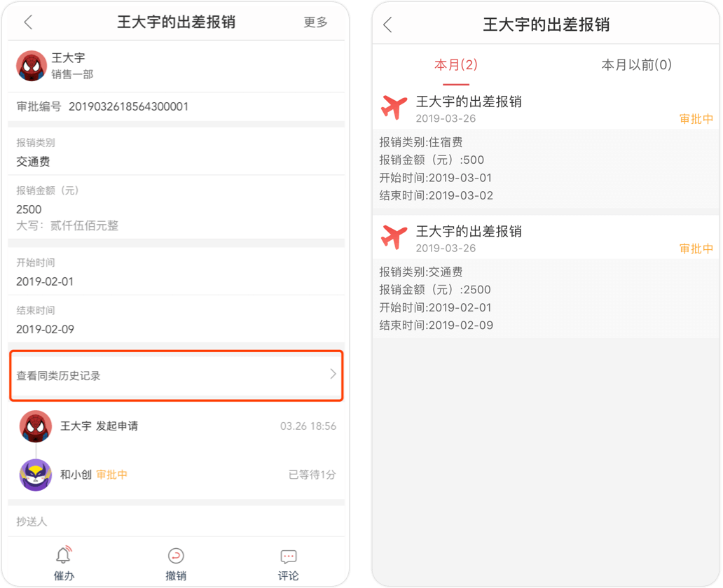The image size is (723, 588).
Task: Tap 和小创 审批中 approval row
Action: click(x=176, y=475)
